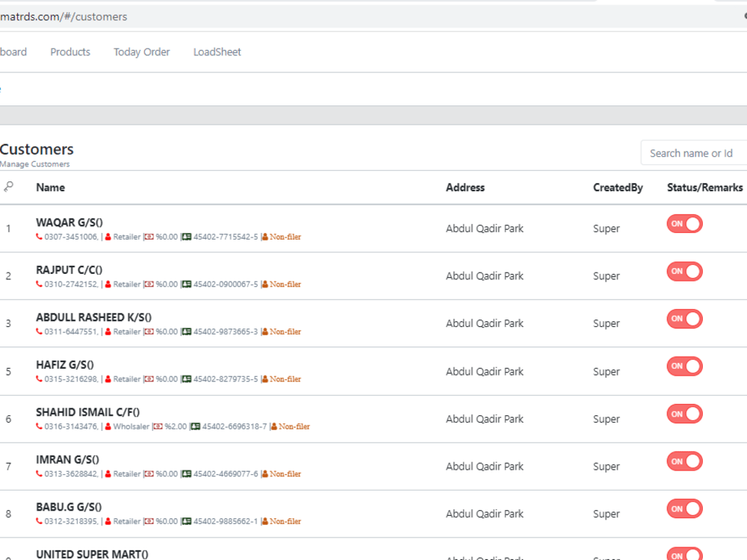Click the phone icon in BABU.G G/S row
Viewport: 747px width, 560px height.
[x=39, y=521]
